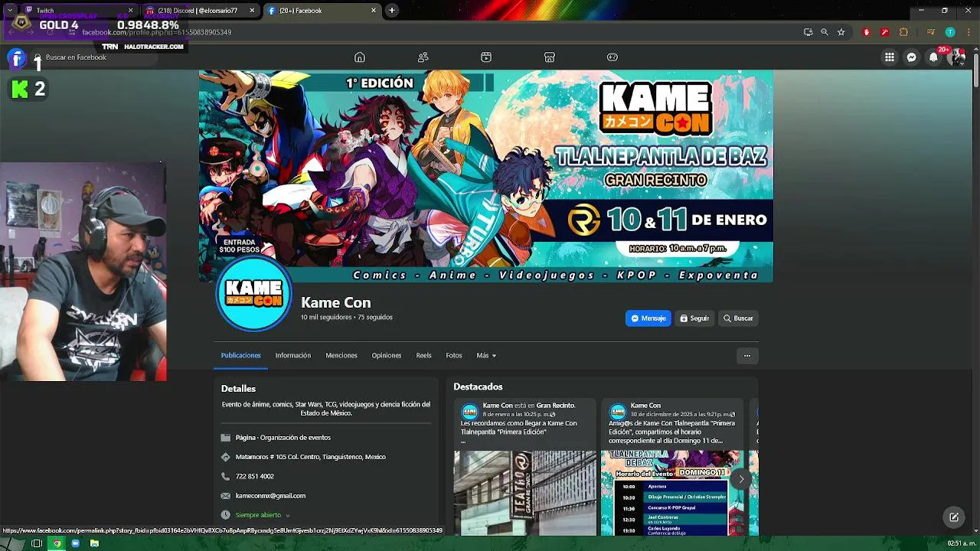The height and width of the screenshot is (551, 980).
Task: Open the Chrome extensions puzzle icon
Action: [x=903, y=32]
